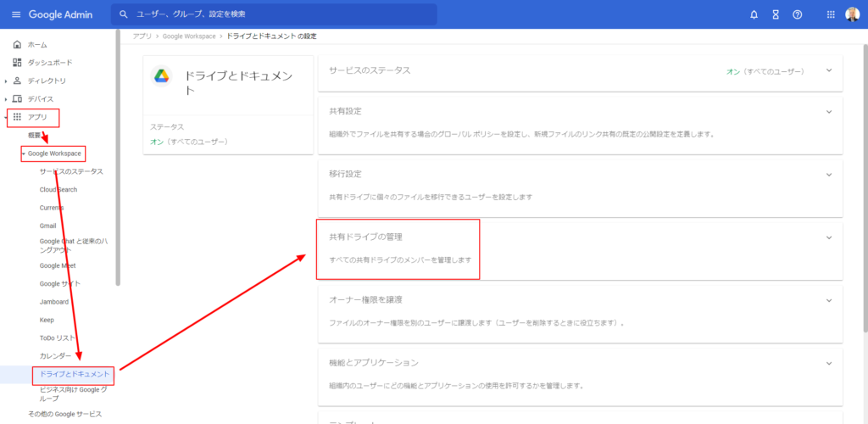Open the hourglass tasks icon
This screenshot has width=868, height=424.
[776, 15]
